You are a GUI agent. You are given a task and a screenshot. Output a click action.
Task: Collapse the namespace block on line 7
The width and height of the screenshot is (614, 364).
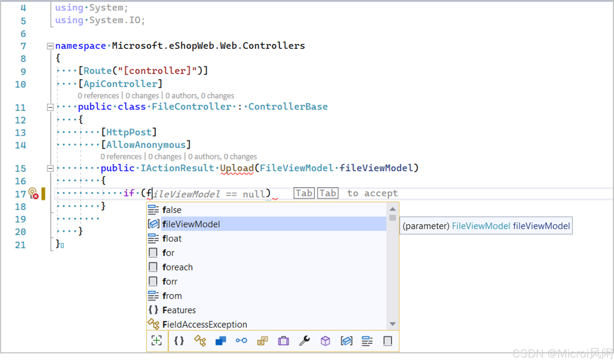50,46
